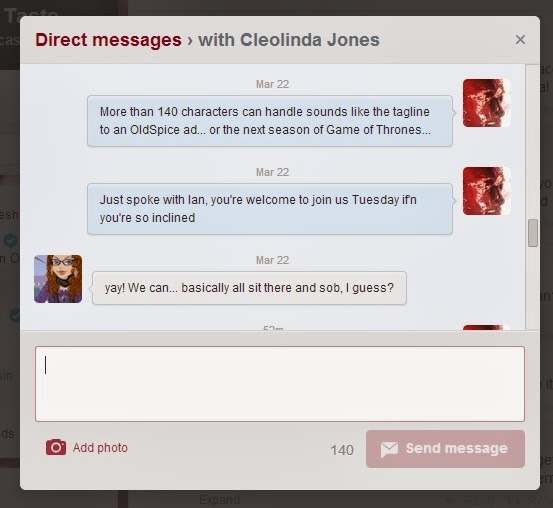Click the partially visible avatar below 52m

pos(487,327)
